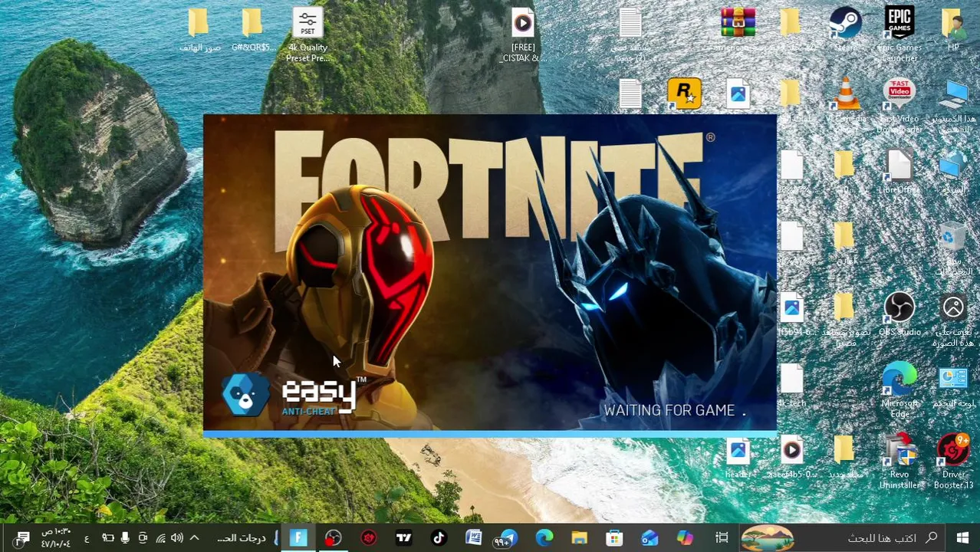980x552 pixels.
Task: Open the notification center icon
Action: click(x=22, y=538)
